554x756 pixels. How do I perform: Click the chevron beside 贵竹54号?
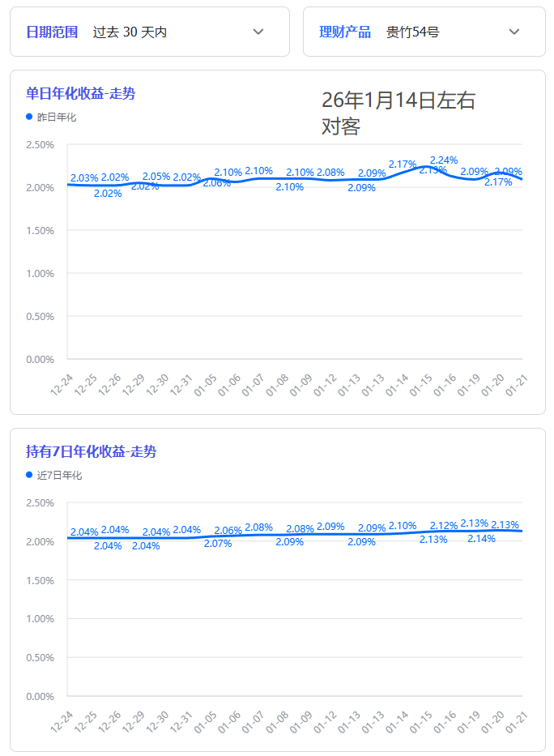pyautogui.click(x=514, y=32)
